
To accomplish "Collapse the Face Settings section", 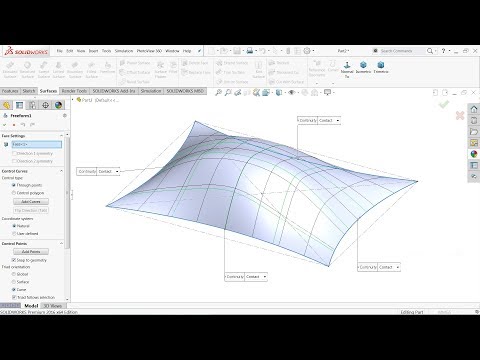I will pos(61,136).
